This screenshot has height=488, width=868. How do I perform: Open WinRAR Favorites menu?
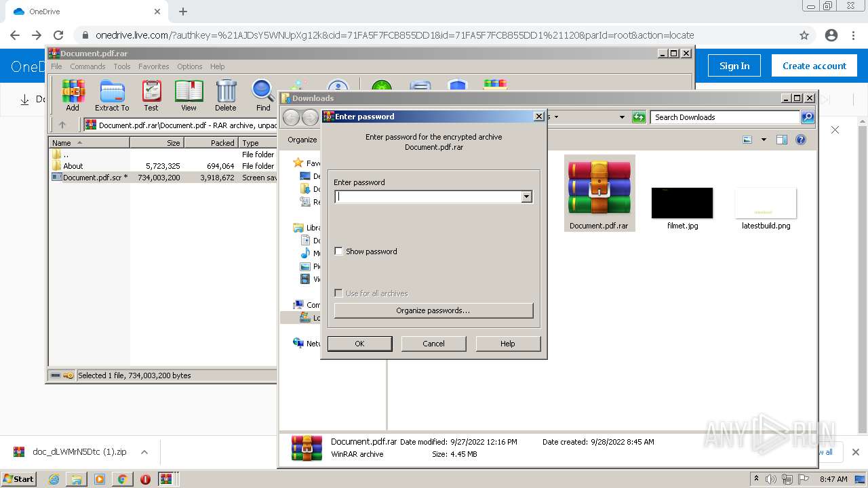[154, 66]
